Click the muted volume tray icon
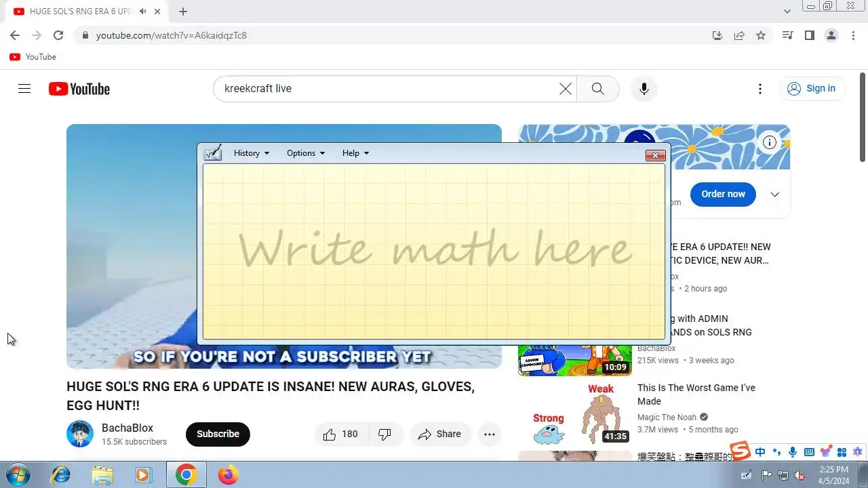The image size is (868, 488). tap(800, 475)
